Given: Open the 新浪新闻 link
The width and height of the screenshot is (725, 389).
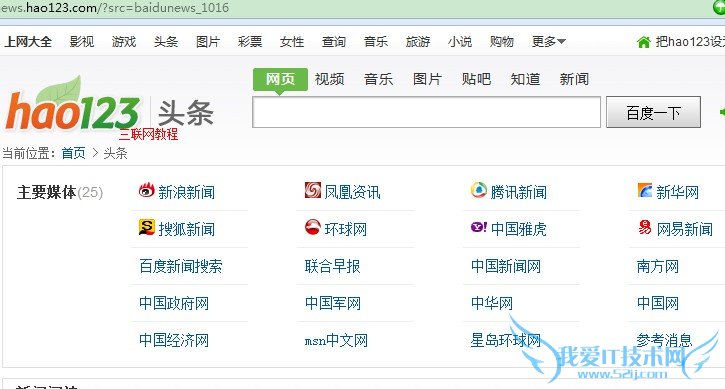Looking at the screenshot, I should click(186, 192).
